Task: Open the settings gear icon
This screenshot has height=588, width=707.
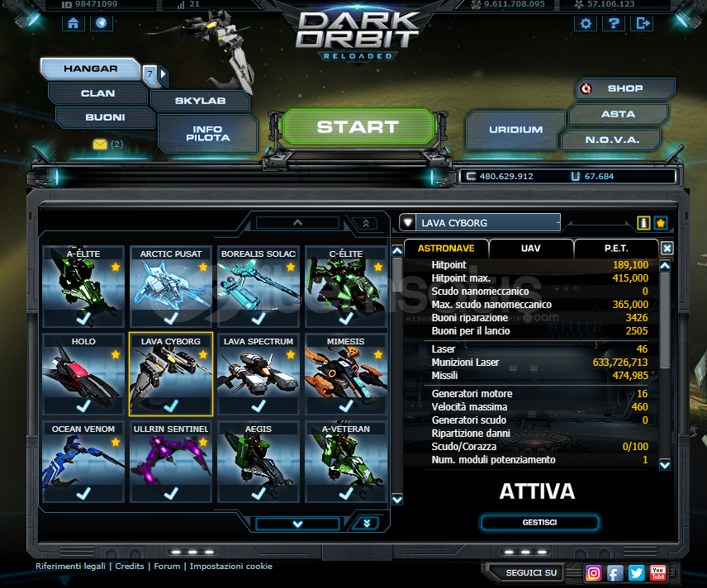Action: (586, 23)
